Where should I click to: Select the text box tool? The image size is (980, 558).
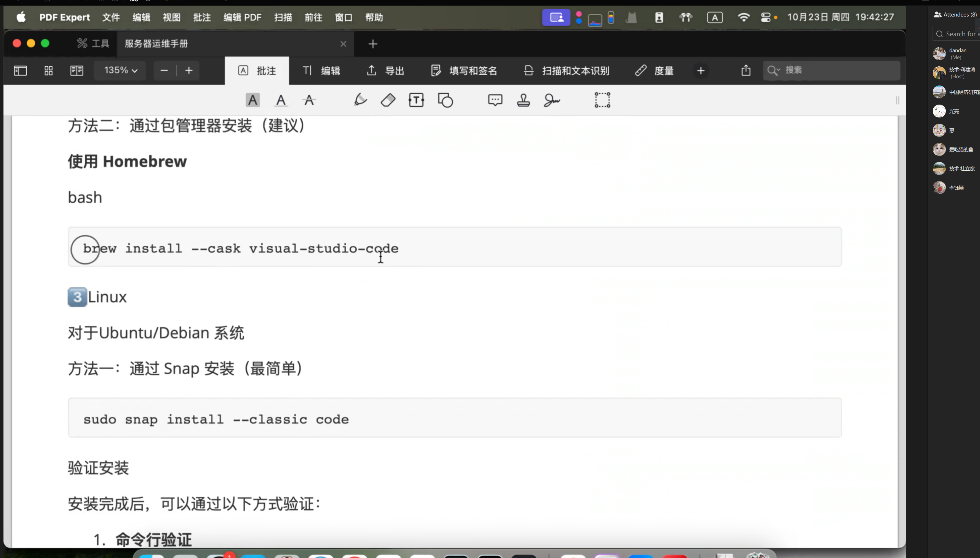[416, 101]
